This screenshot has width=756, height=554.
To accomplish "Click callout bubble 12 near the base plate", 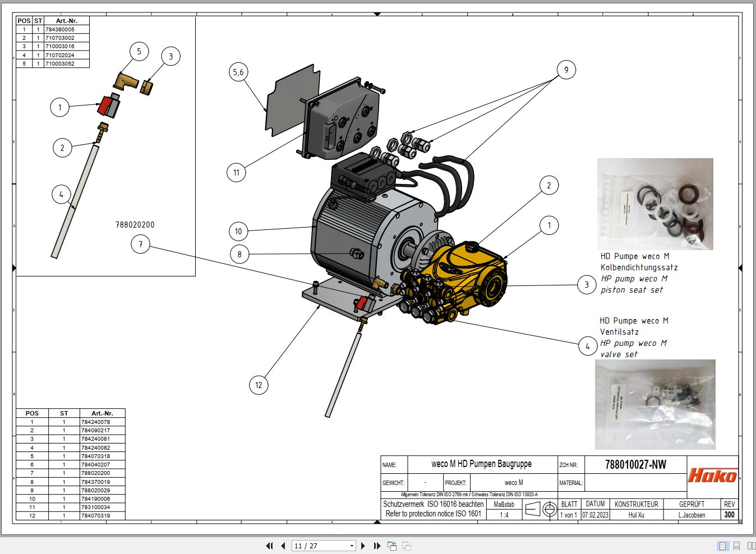I will [259, 385].
